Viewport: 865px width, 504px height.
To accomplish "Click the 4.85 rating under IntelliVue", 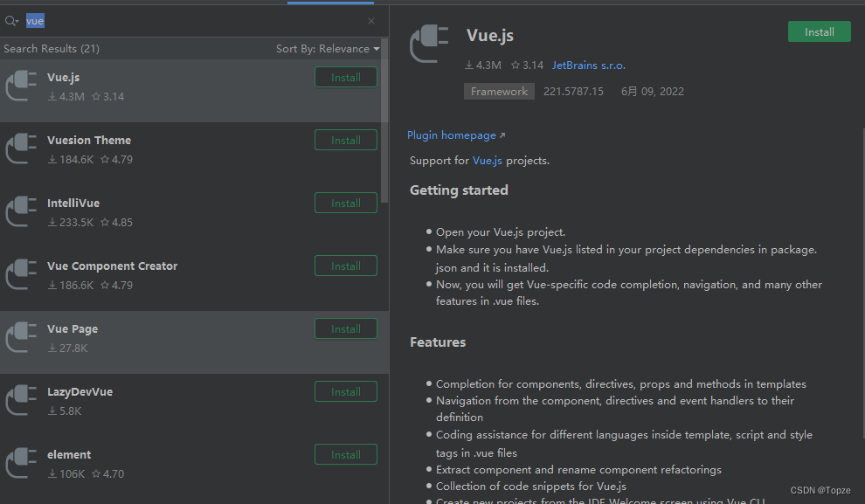I will point(116,222).
